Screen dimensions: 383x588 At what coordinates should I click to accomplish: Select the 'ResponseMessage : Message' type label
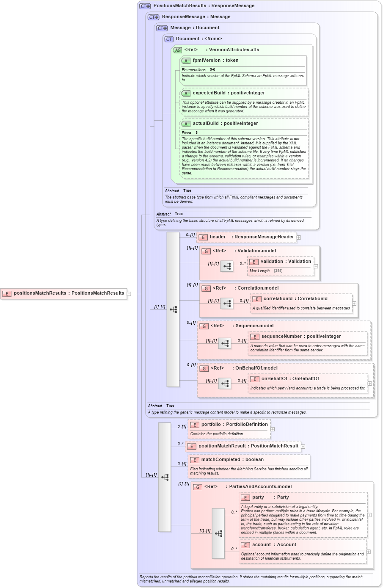coord(196,17)
